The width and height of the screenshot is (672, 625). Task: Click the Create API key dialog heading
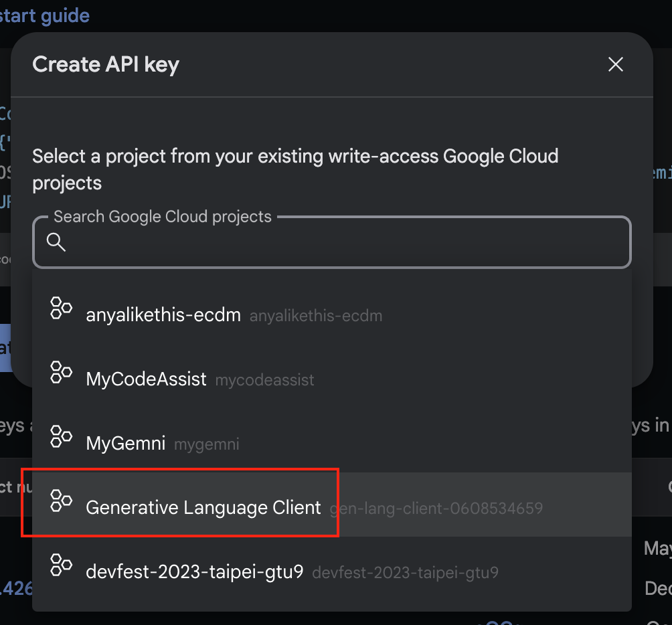click(106, 65)
